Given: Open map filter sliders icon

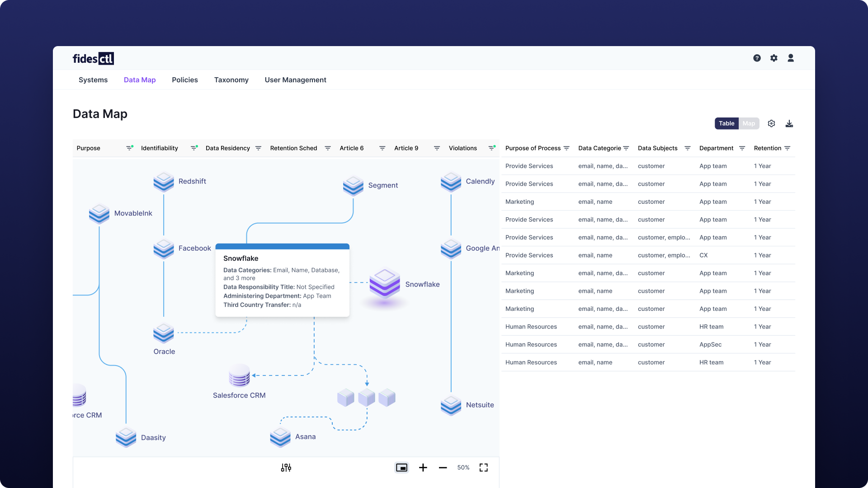Looking at the screenshot, I should click(x=286, y=468).
